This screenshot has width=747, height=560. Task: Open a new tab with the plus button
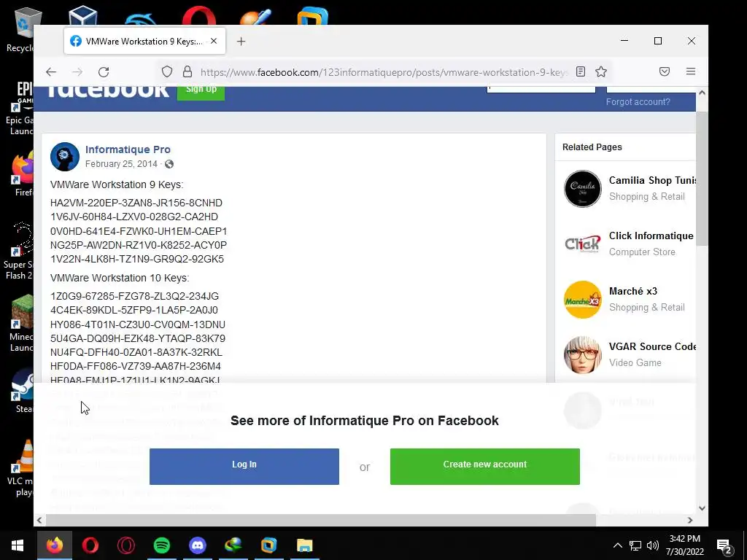pos(241,42)
